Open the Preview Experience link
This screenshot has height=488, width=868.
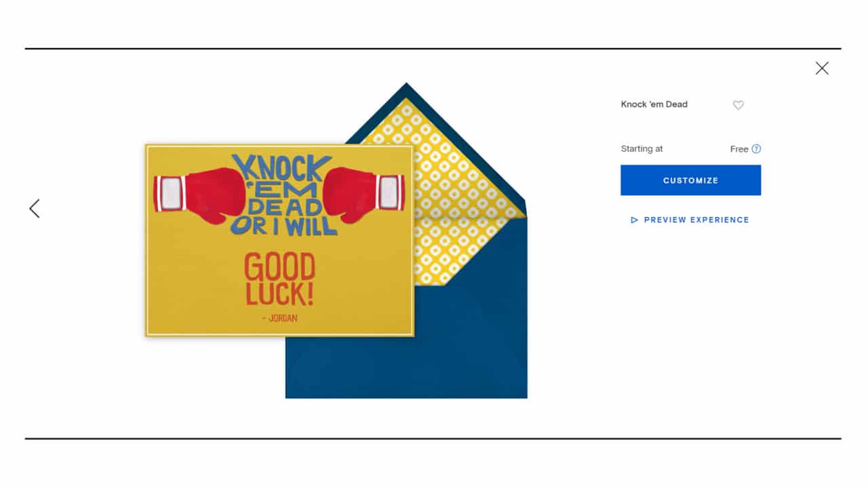(x=690, y=220)
